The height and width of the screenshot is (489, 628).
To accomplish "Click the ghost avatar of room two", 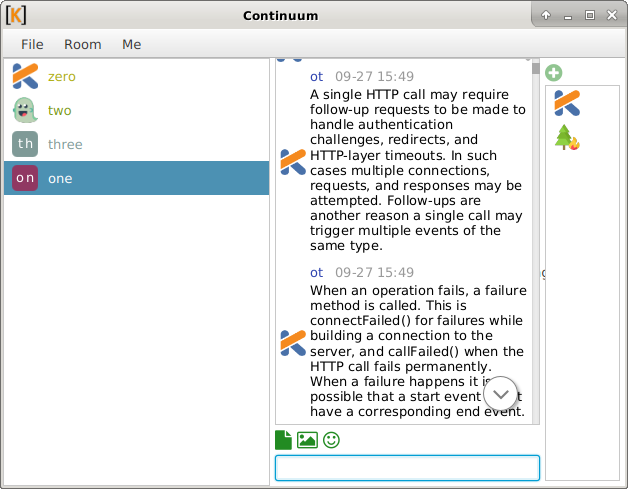I will click(25, 110).
